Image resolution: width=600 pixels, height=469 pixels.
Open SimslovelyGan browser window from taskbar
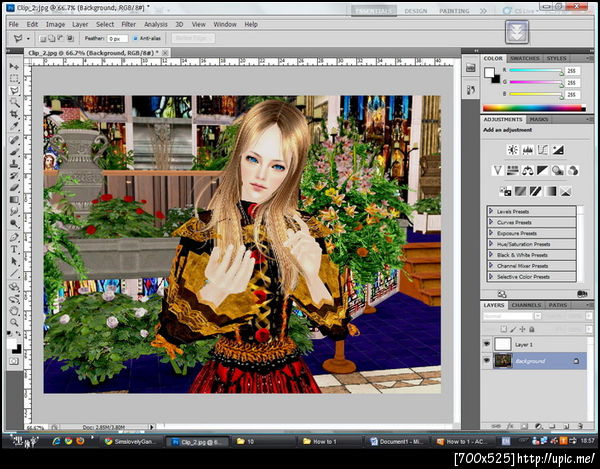[x=130, y=441]
